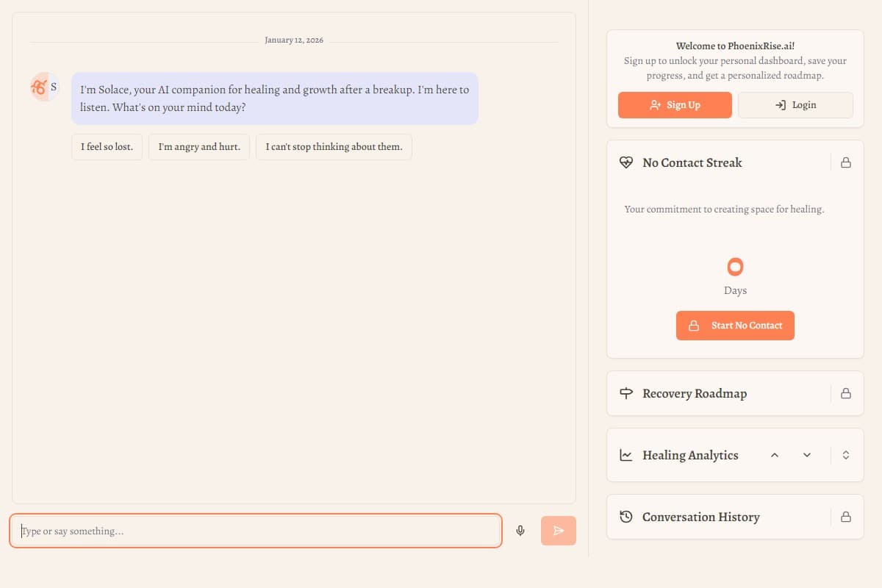Move Healing Analytics panel up with chevron
Screen dimensions: 882x588
(x=774, y=455)
